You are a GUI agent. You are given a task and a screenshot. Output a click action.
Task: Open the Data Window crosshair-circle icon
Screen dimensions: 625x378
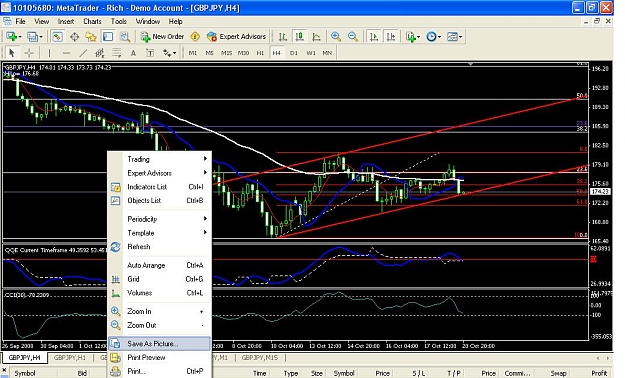coord(74,37)
